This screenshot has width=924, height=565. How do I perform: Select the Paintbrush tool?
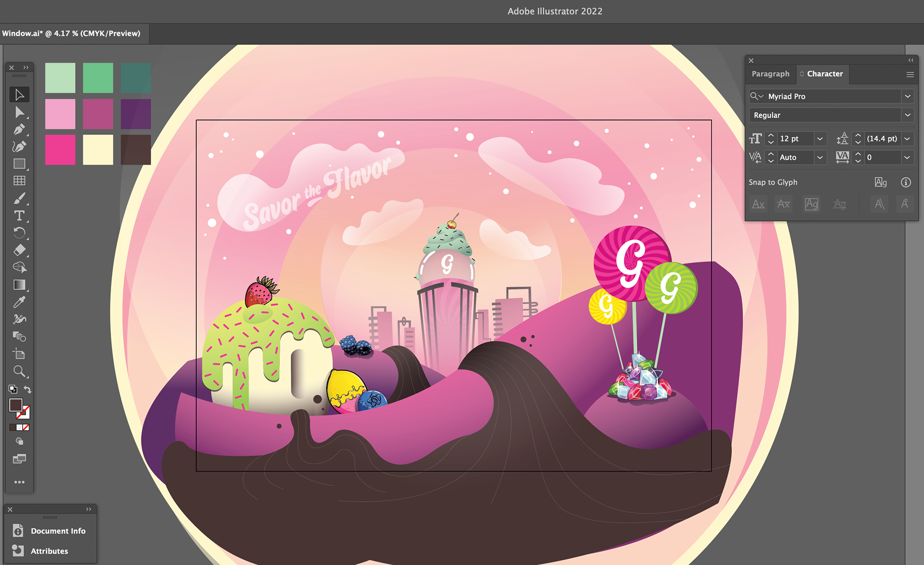[19, 198]
